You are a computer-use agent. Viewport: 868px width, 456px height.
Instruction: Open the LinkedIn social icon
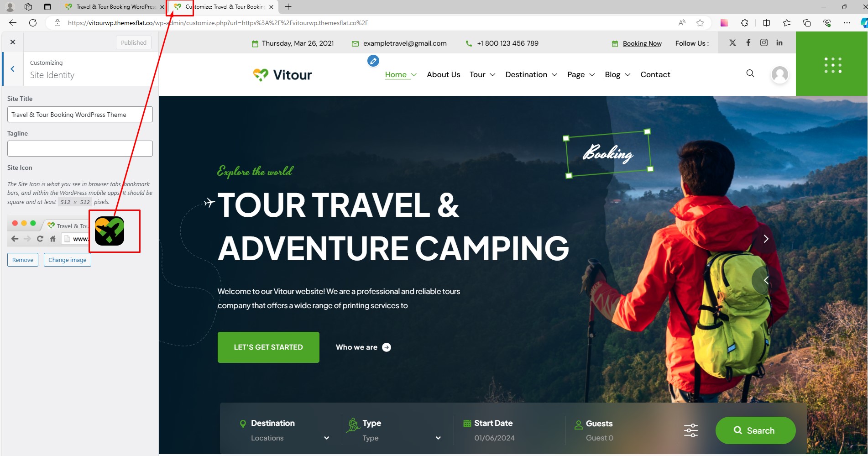pos(779,42)
